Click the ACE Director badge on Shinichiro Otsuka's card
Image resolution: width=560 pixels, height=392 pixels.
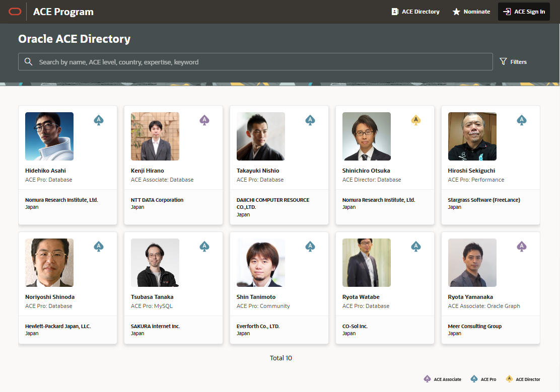tap(415, 120)
